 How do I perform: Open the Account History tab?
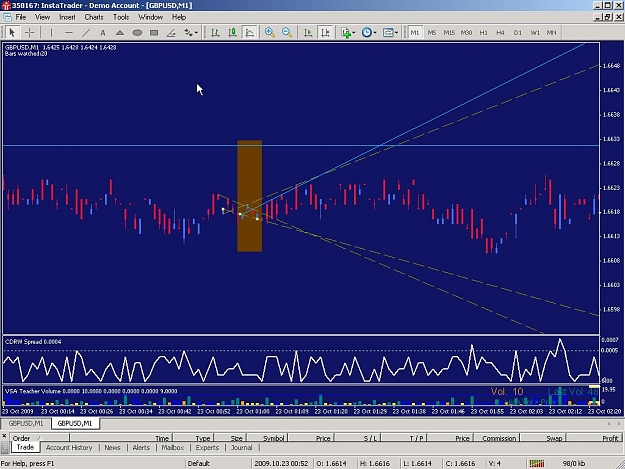pyautogui.click(x=69, y=447)
